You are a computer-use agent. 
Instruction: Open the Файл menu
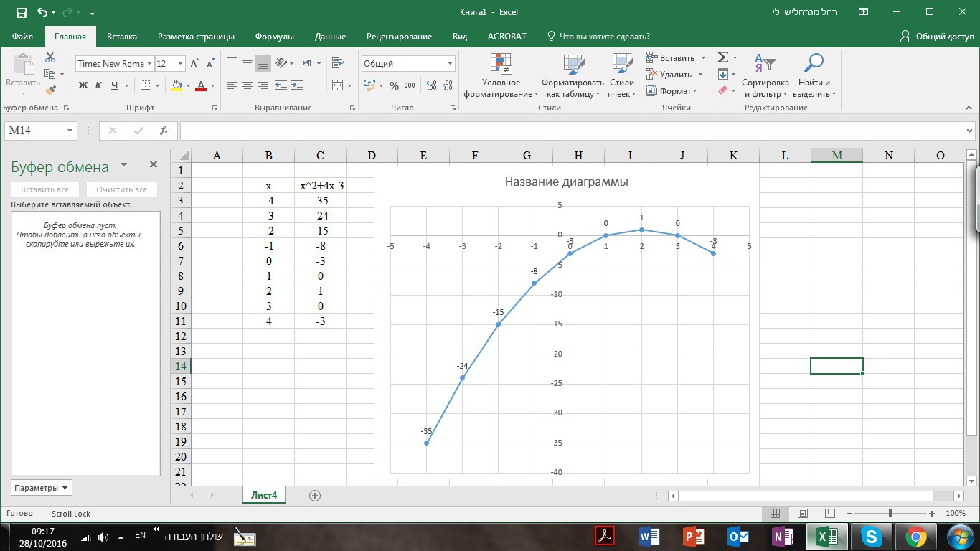[x=22, y=37]
